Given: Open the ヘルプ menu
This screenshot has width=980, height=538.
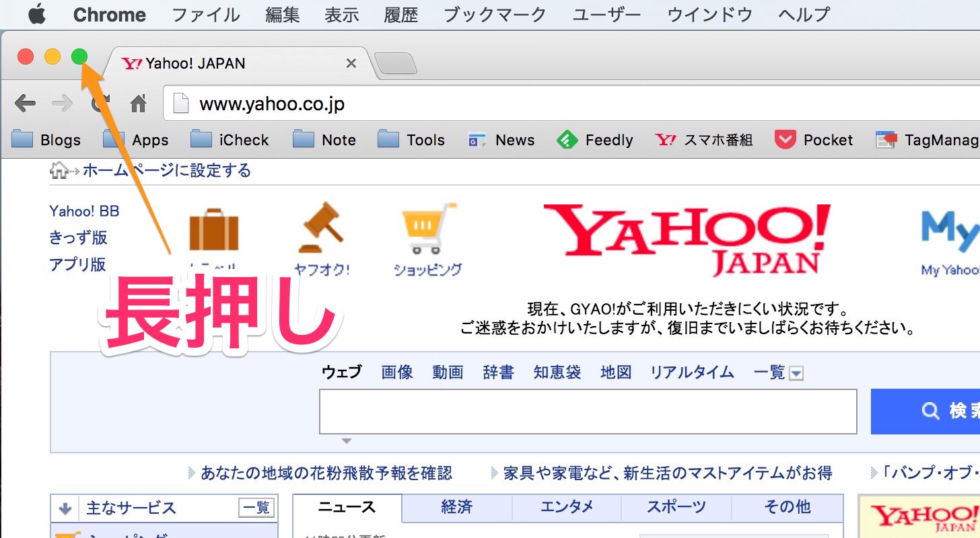Looking at the screenshot, I should tap(804, 15).
